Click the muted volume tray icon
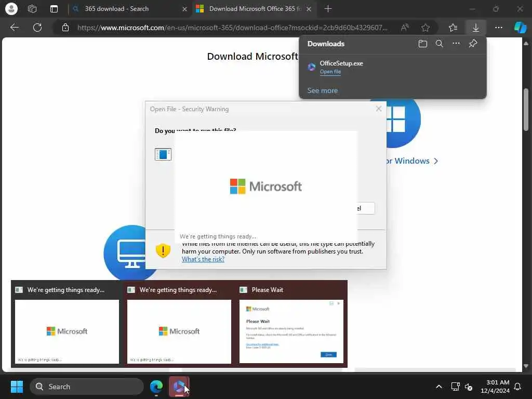532x399 pixels. 469,387
